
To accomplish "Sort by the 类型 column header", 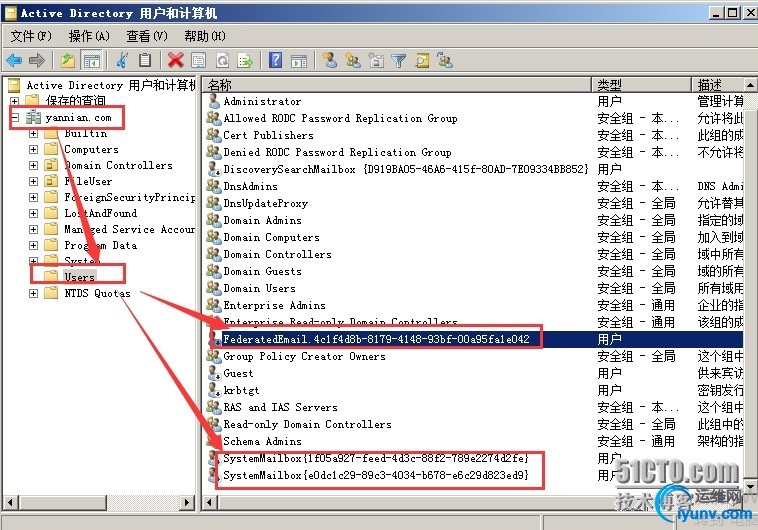I will tap(641, 85).
